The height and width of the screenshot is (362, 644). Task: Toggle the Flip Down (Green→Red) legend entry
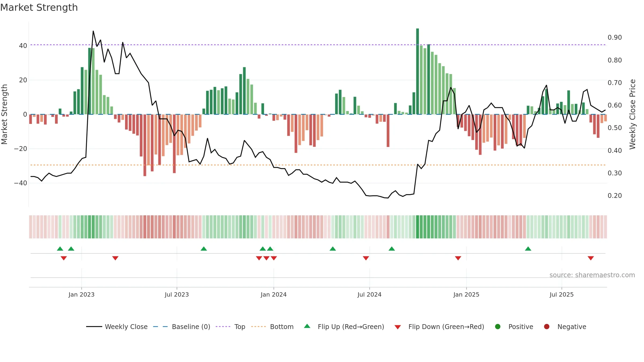(439, 327)
